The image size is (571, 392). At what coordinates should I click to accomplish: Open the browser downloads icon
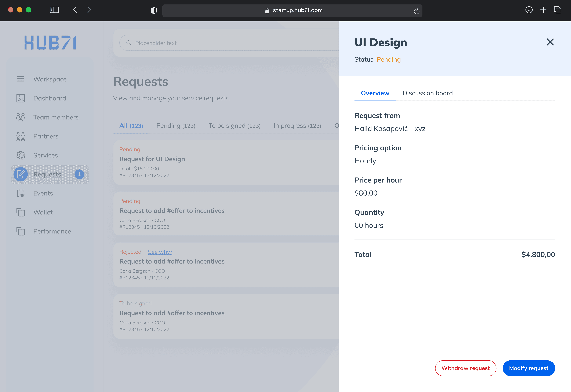529,10
